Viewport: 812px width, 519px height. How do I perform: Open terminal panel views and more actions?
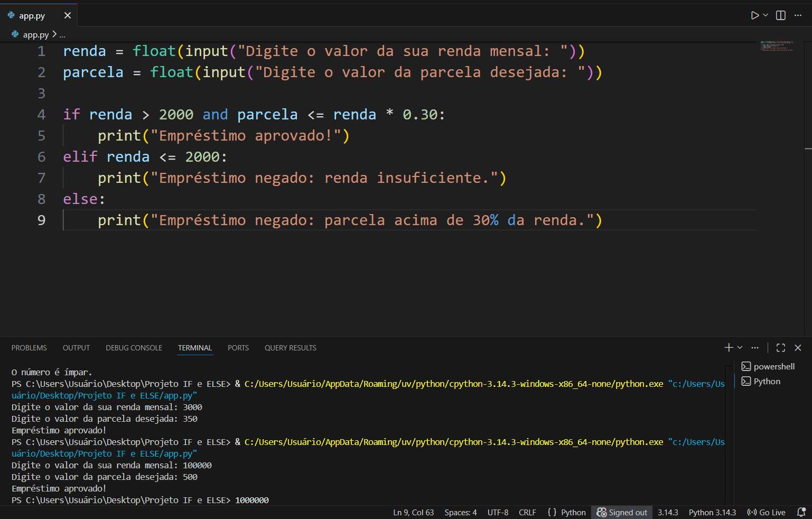pyautogui.click(x=755, y=347)
